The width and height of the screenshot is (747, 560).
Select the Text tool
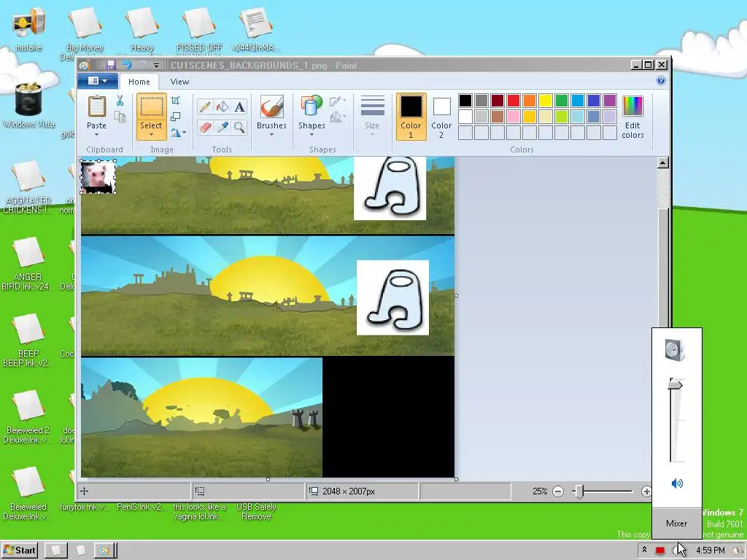[239, 106]
